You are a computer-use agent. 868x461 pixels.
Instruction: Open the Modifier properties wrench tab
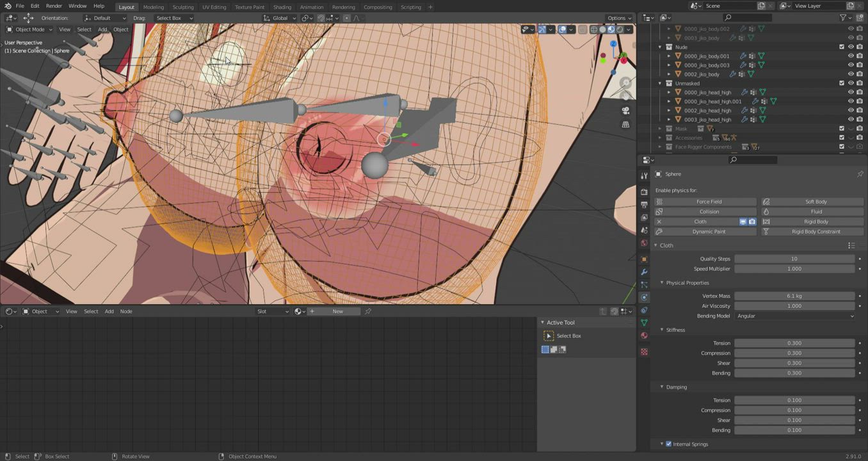[644, 272]
